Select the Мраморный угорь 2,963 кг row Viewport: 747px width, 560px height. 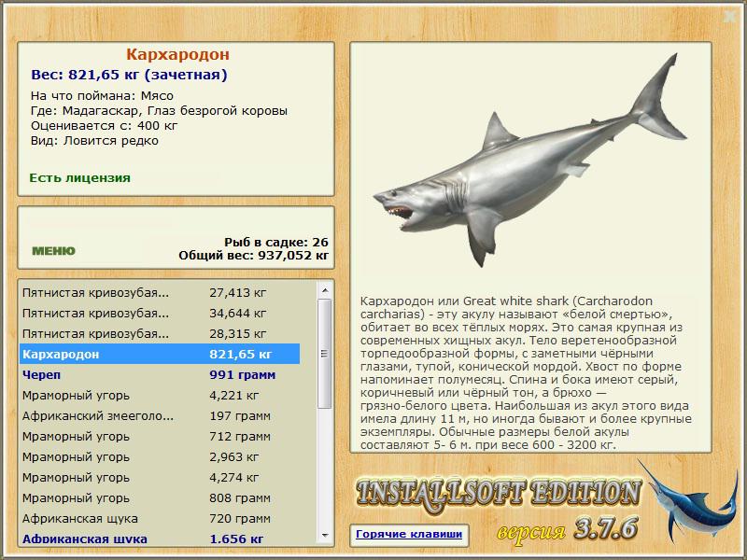tap(160, 456)
